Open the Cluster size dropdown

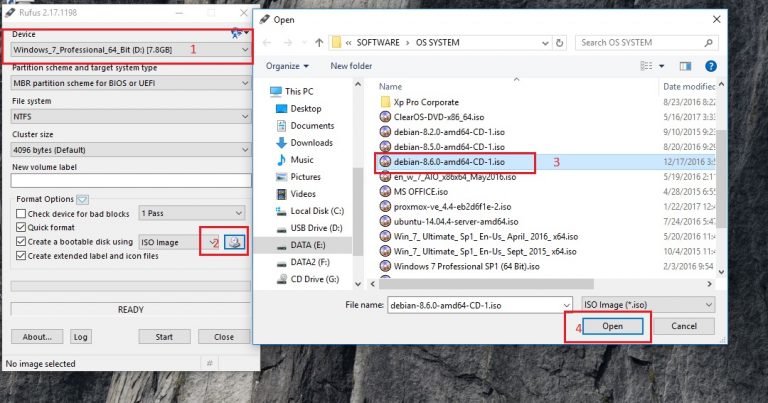tap(131, 150)
